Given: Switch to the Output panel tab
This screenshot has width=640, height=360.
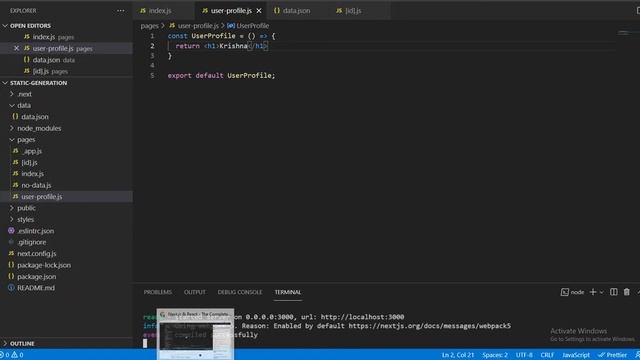Looking at the screenshot, I should click(x=195, y=292).
